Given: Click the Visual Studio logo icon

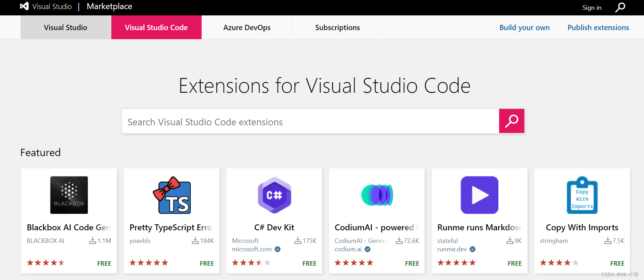Looking at the screenshot, I should tap(24, 6).
